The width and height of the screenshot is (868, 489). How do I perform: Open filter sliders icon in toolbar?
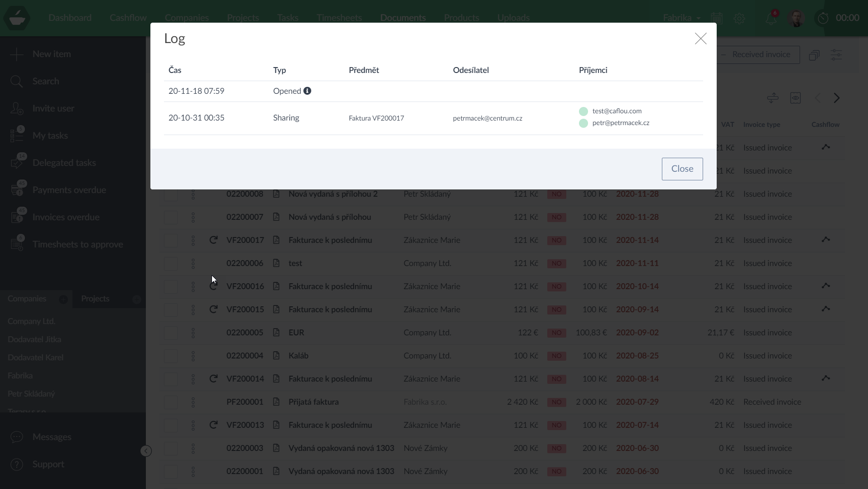[x=836, y=55]
